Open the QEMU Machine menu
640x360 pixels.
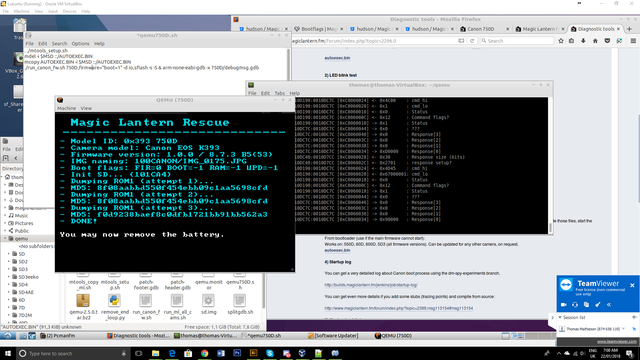(x=67, y=108)
